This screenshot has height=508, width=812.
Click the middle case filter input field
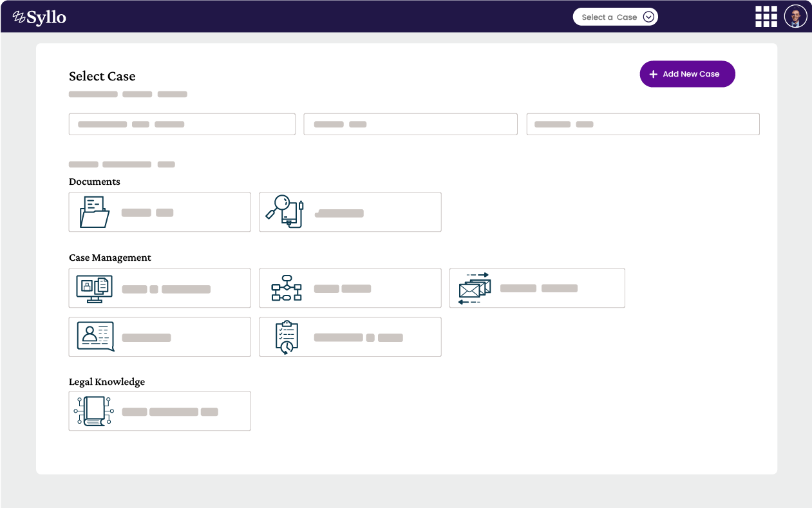point(411,124)
